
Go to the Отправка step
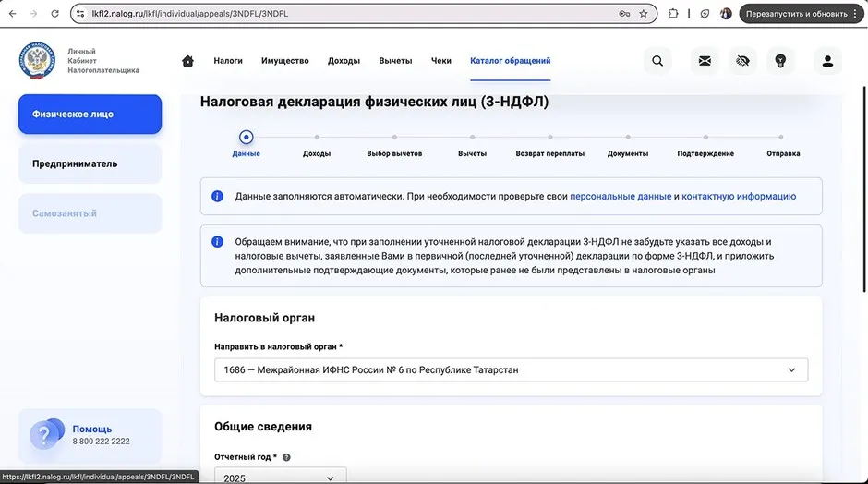pyautogui.click(x=783, y=153)
